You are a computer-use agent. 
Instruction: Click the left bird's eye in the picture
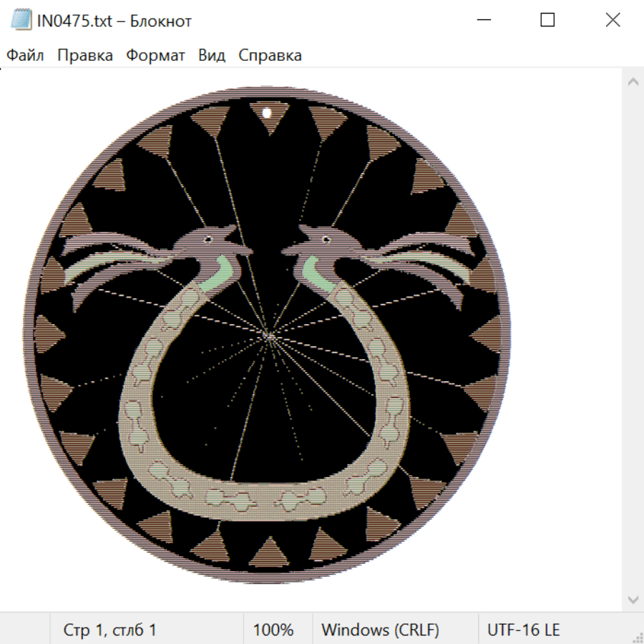point(208,238)
